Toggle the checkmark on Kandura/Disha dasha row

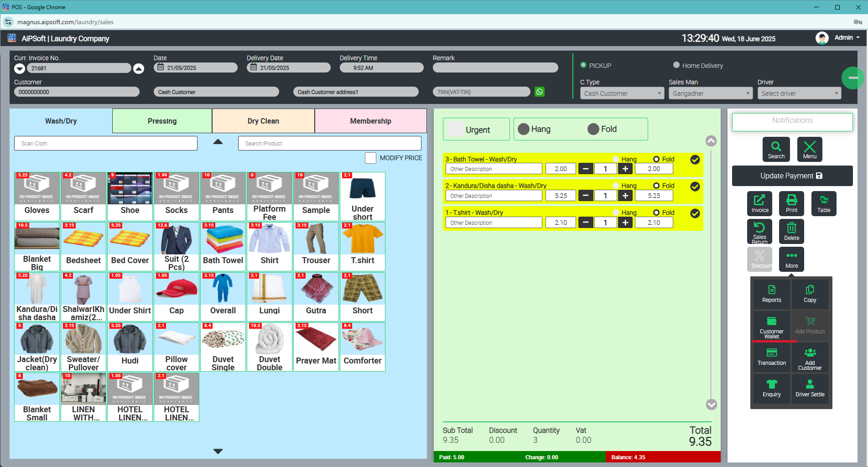[695, 187]
